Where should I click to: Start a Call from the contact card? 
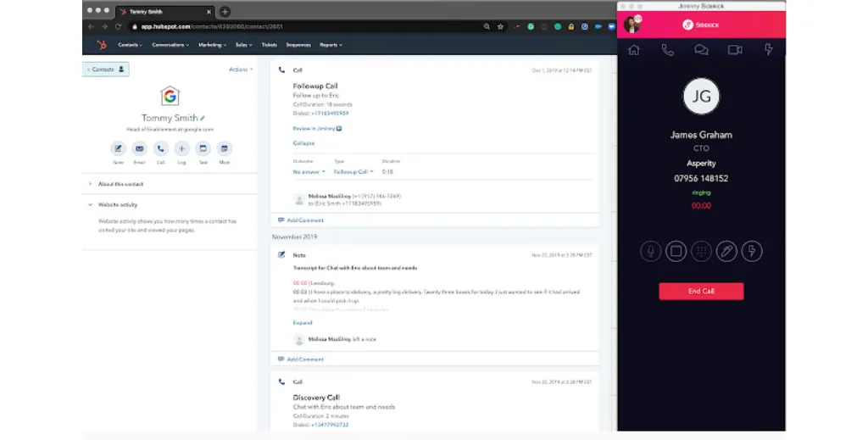[160, 148]
